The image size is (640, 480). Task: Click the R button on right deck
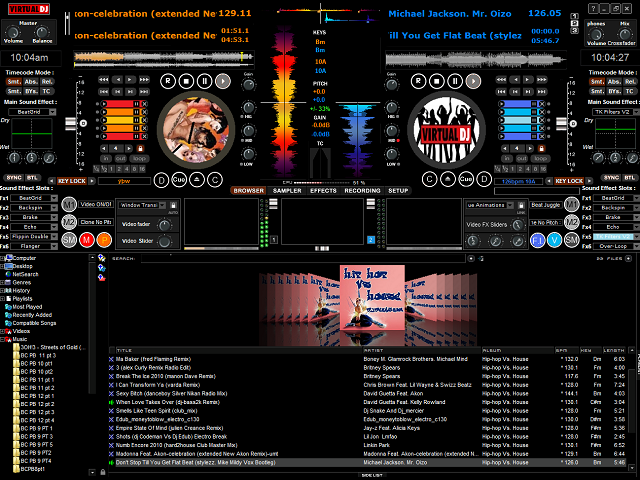(x=418, y=81)
